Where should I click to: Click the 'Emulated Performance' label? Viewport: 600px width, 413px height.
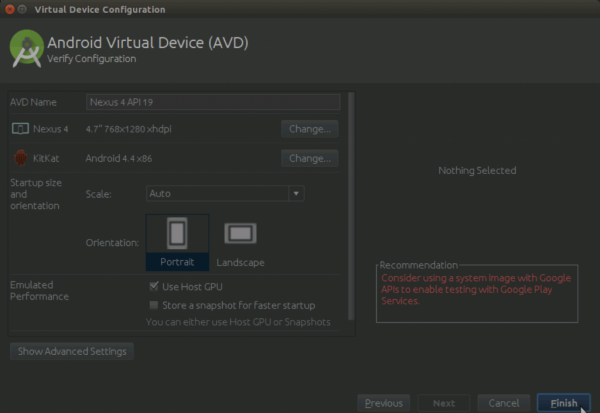point(39,291)
